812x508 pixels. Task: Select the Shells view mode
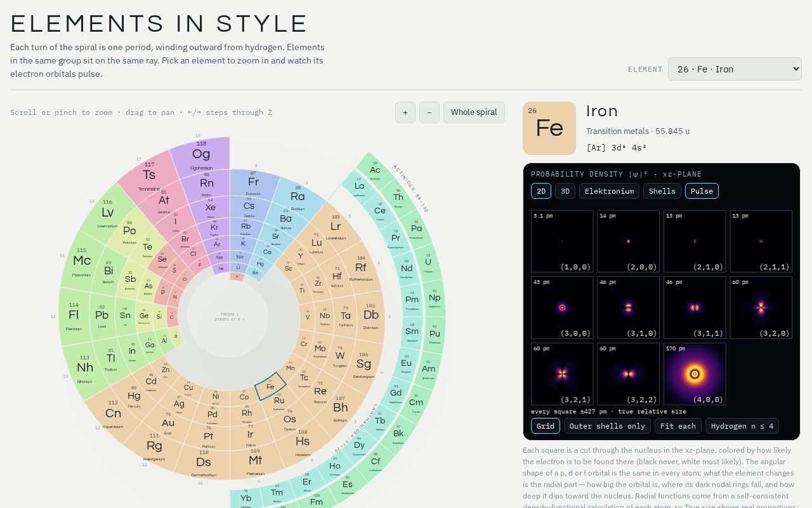click(662, 191)
